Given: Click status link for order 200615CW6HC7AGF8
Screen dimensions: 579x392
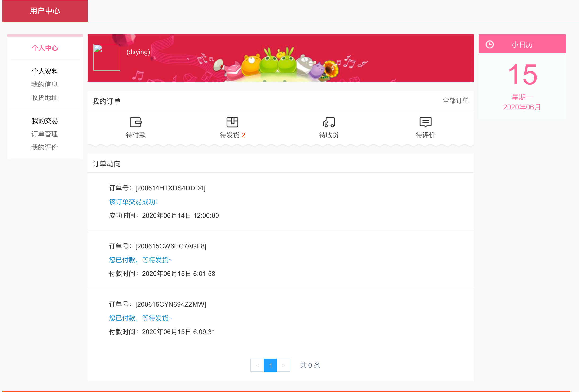Looking at the screenshot, I should (141, 260).
